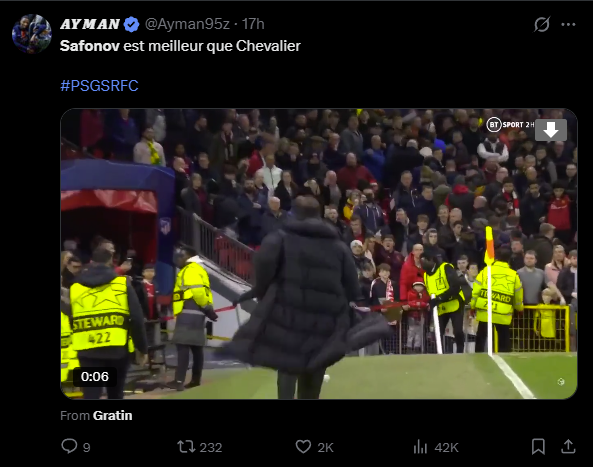Click the 17h timestamp

253,24
